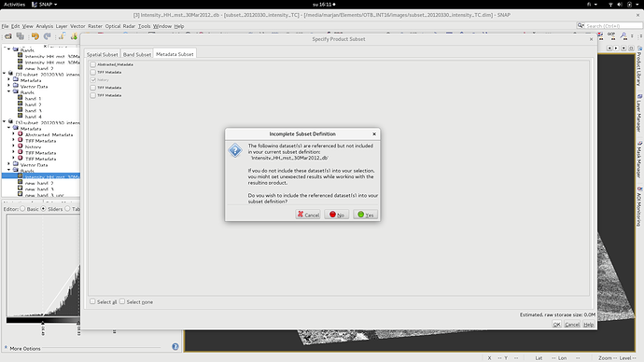Expand the Vector Data folder under product [3]
This screenshot has width=644, height=362.
tap(9, 86)
